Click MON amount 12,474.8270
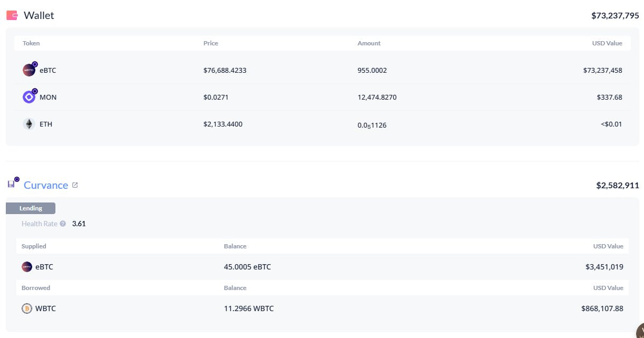This screenshot has height=338, width=644. point(377,97)
